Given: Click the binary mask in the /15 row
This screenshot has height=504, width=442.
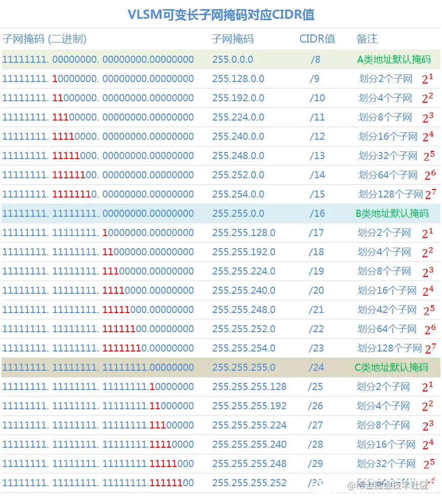Looking at the screenshot, I should pos(98,194).
